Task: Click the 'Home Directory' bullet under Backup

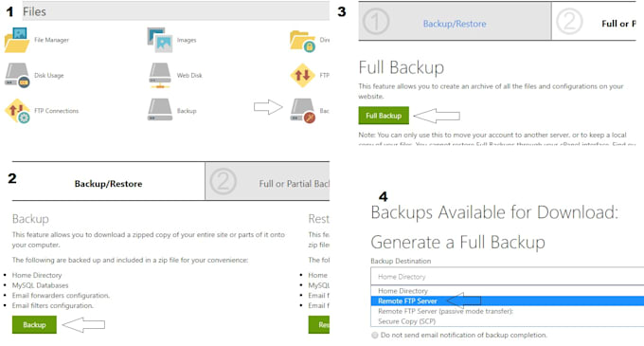Action: click(37, 275)
